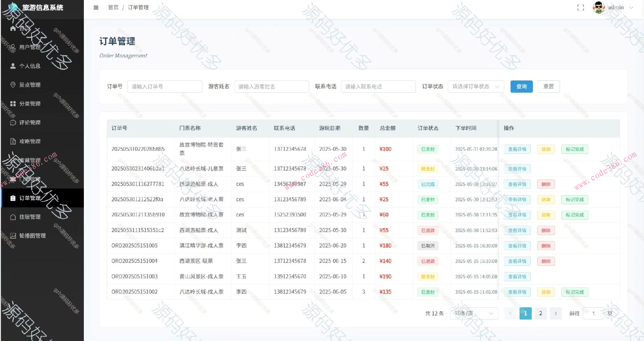The width and height of the screenshot is (644, 341).
Task: Select the 首页 home icon in sidebar
Action: pos(13,28)
